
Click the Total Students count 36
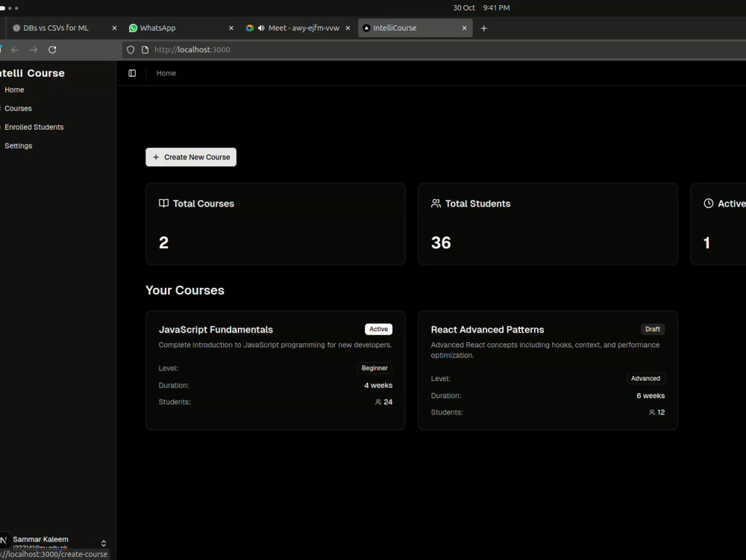pyautogui.click(x=441, y=243)
